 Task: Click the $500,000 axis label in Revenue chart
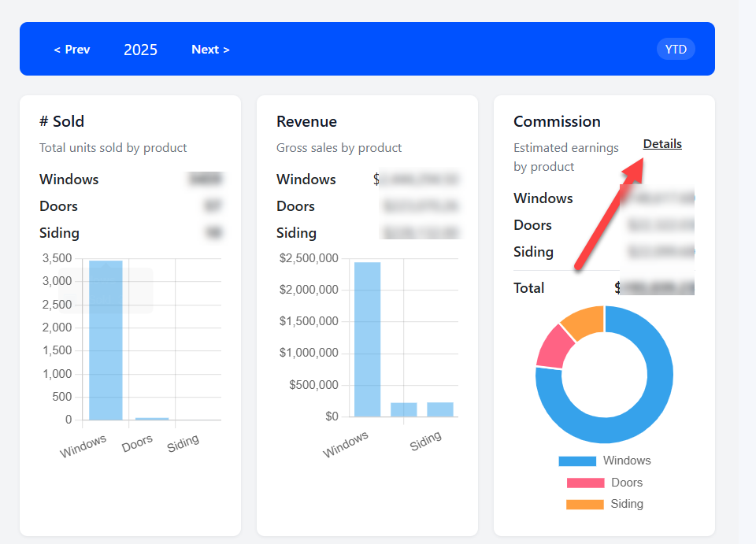coord(313,384)
